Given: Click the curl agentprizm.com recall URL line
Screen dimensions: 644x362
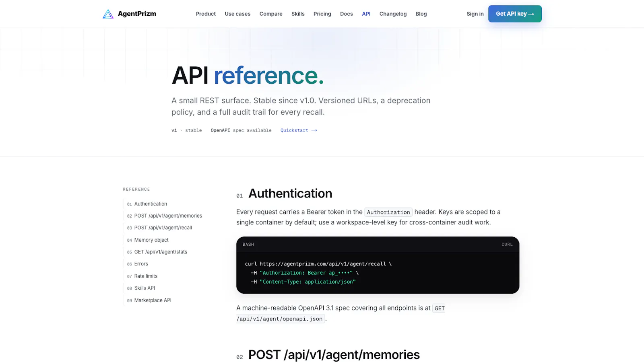Looking at the screenshot, I should 318,264.
